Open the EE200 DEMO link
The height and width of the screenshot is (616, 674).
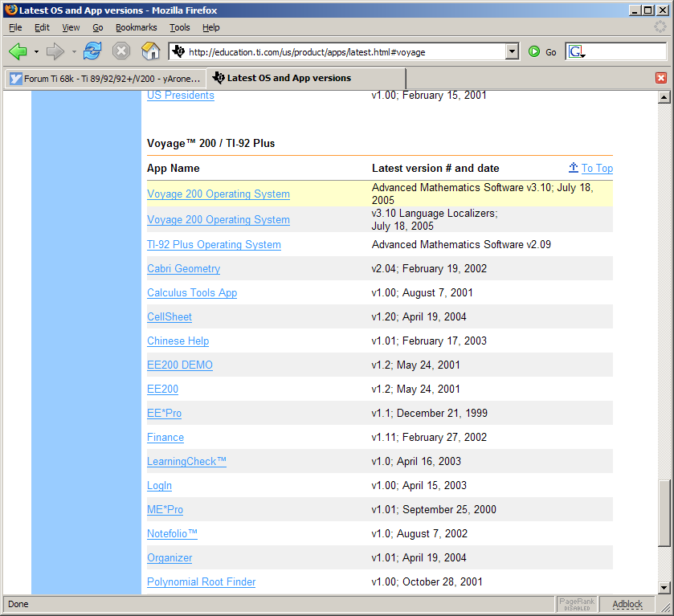click(x=180, y=365)
